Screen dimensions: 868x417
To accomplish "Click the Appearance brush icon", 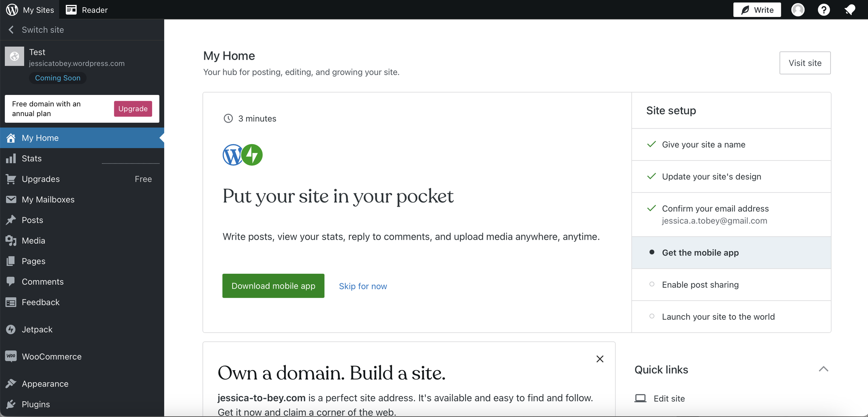I will point(11,384).
